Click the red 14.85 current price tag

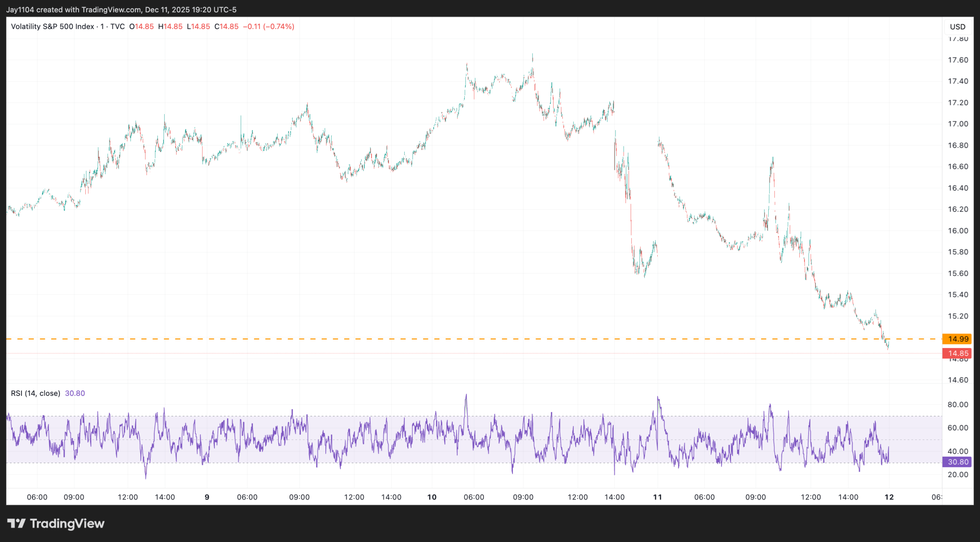point(957,353)
